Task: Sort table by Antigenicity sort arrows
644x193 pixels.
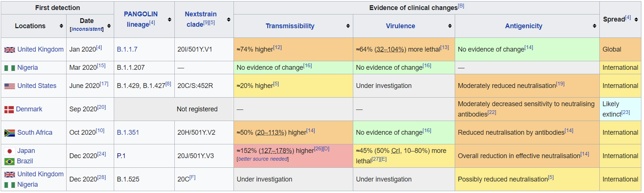Action: coord(595,26)
